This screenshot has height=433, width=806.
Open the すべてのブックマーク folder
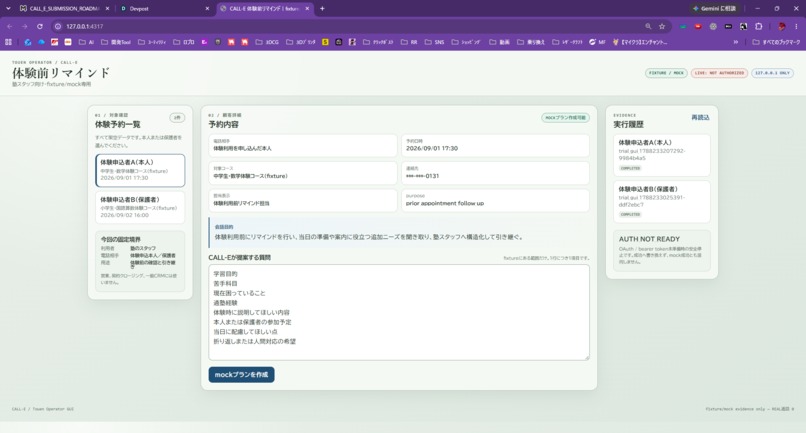pos(776,42)
